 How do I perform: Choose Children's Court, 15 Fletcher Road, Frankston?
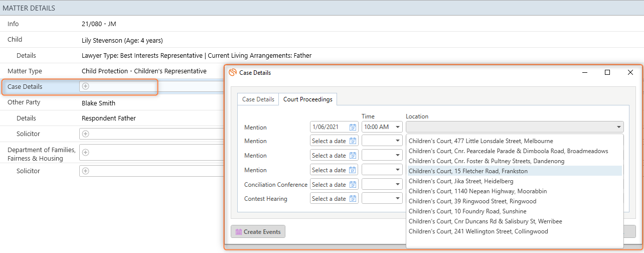click(x=468, y=171)
